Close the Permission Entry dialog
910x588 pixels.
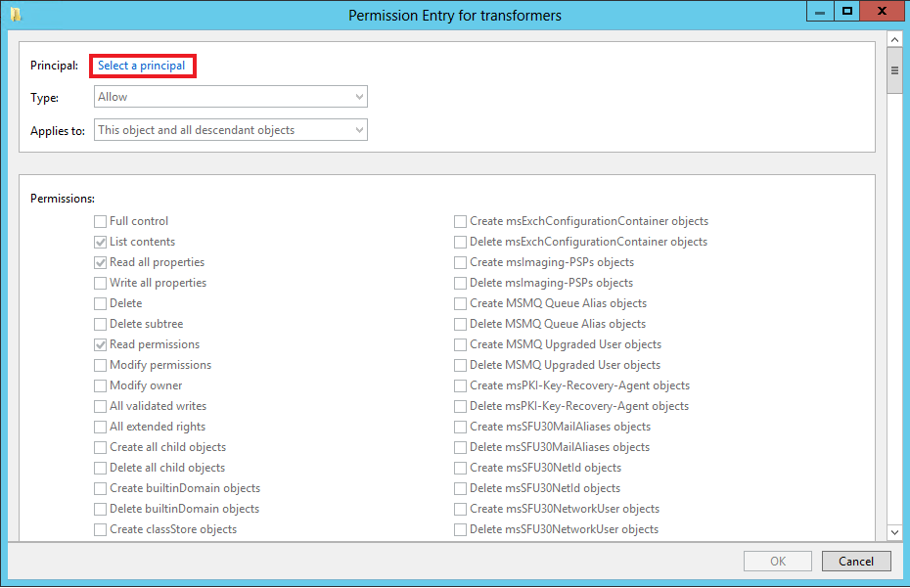pyautogui.click(x=884, y=12)
